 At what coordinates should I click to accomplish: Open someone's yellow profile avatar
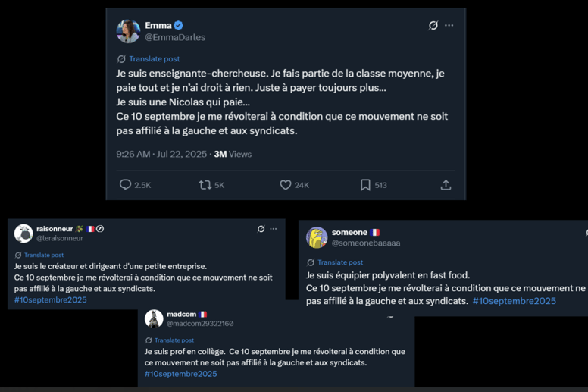click(x=317, y=237)
